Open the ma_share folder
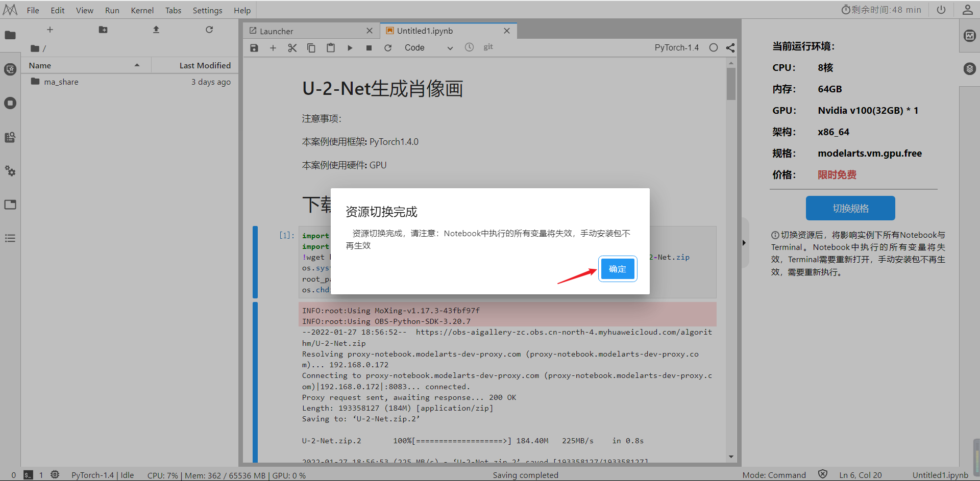 pyautogui.click(x=61, y=82)
